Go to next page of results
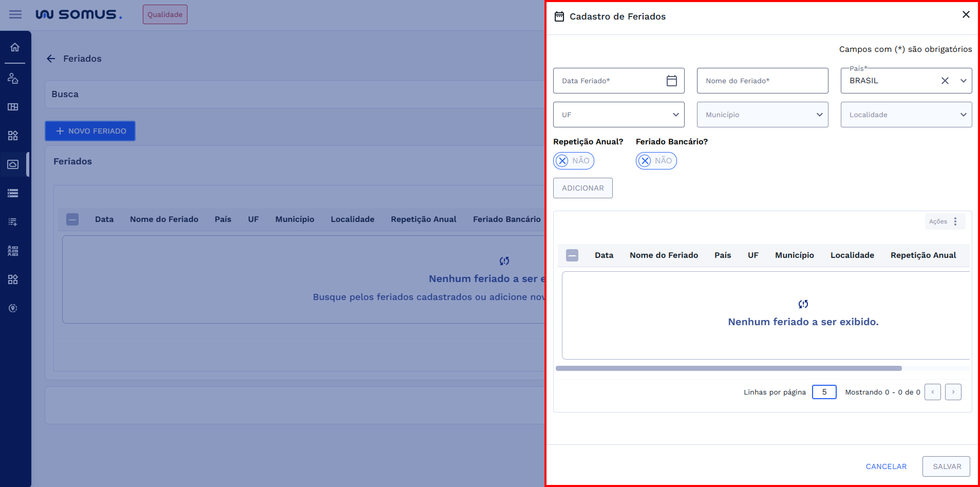Viewport: 980px width, 487px height. coord(953,392)
